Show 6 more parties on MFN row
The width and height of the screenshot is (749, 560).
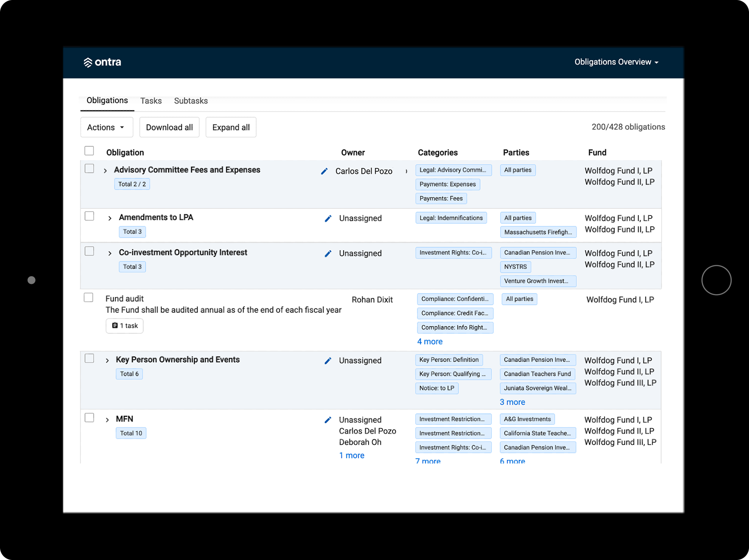[x=512, y=461]
